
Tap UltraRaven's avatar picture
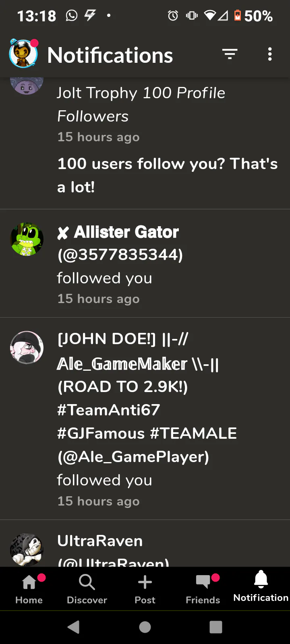[27, 550]
